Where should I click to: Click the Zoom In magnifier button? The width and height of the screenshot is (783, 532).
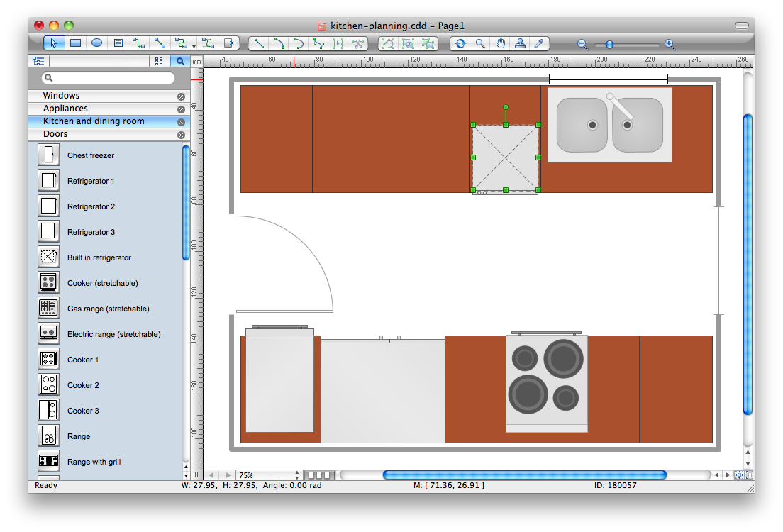tap(670, 44)
